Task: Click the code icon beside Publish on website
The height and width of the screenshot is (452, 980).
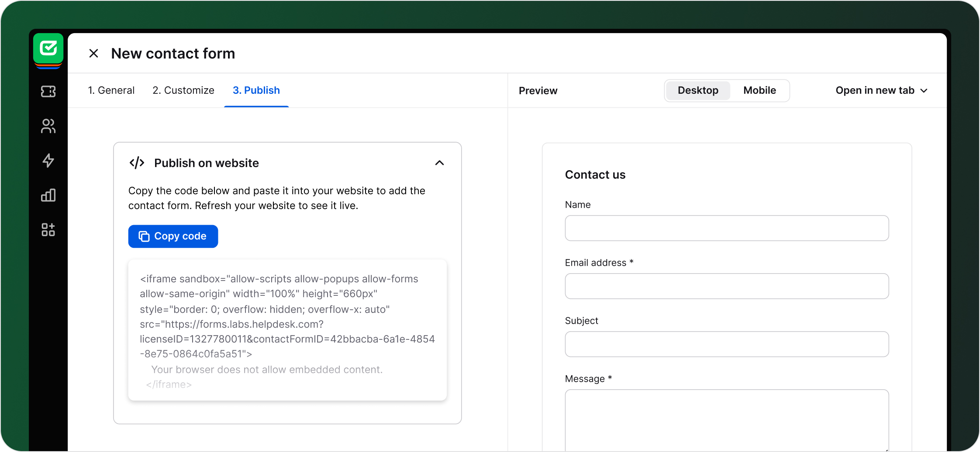Action: coord(137,163)
